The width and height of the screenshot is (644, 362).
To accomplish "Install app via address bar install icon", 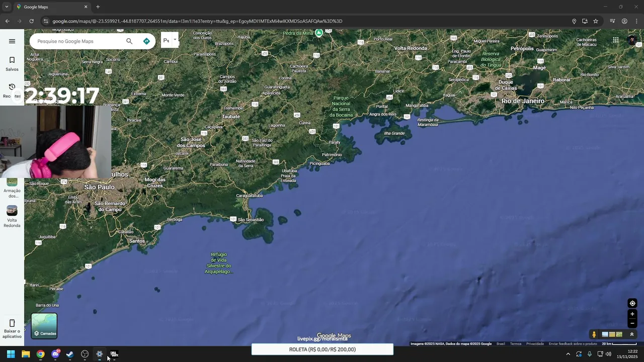I will 585,21.
